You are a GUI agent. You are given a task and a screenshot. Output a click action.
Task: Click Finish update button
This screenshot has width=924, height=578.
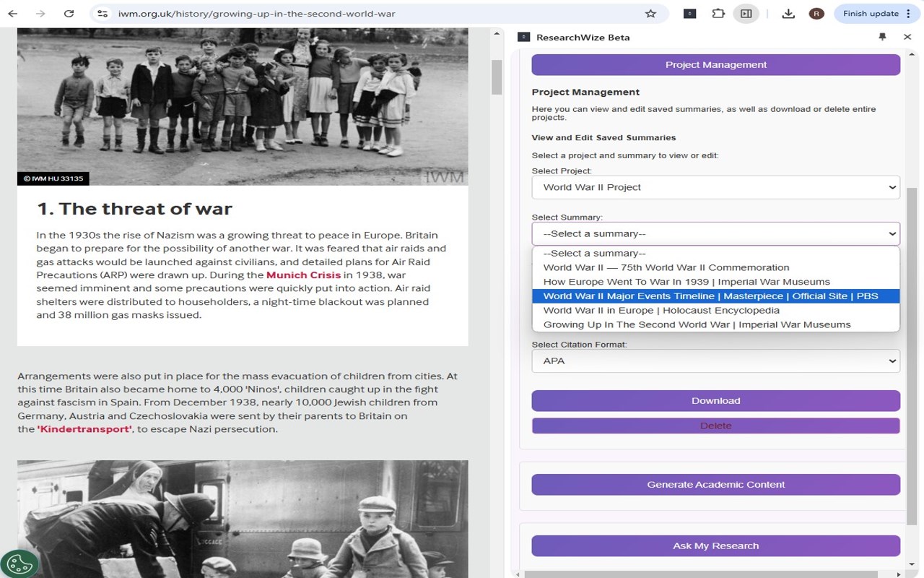(x=871, y=14)
